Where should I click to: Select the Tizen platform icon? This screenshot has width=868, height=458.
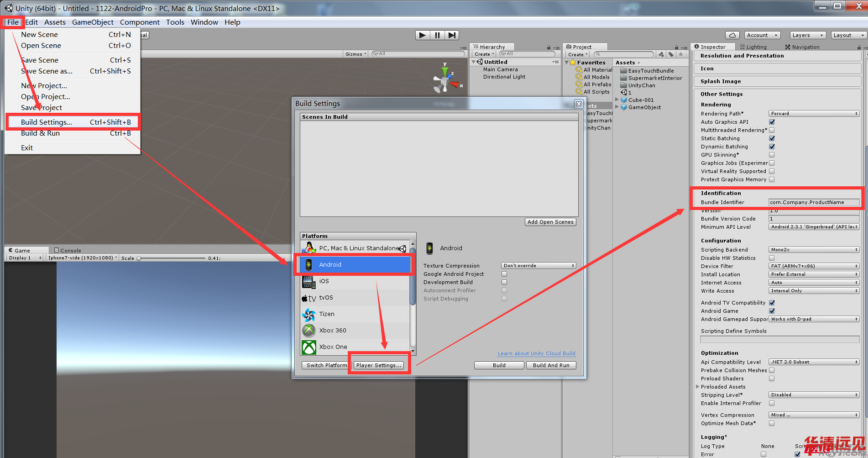(309, 314)
